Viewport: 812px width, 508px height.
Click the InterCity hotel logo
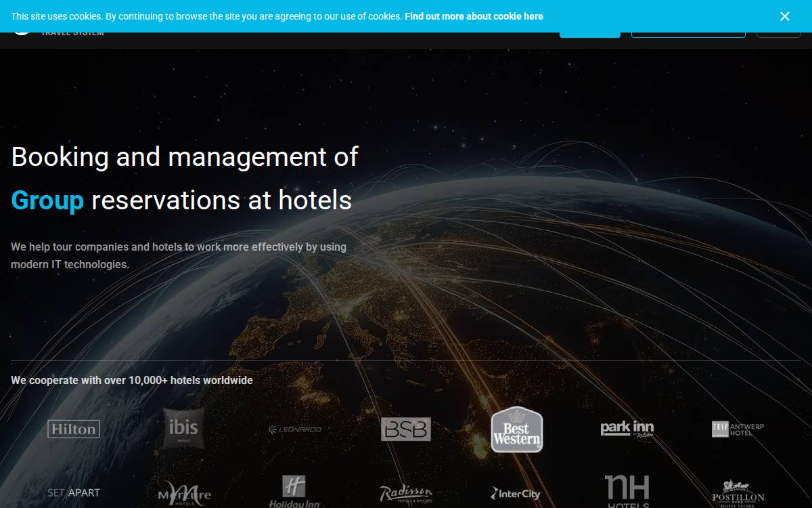pyautogui.click(x=516, y=494)
